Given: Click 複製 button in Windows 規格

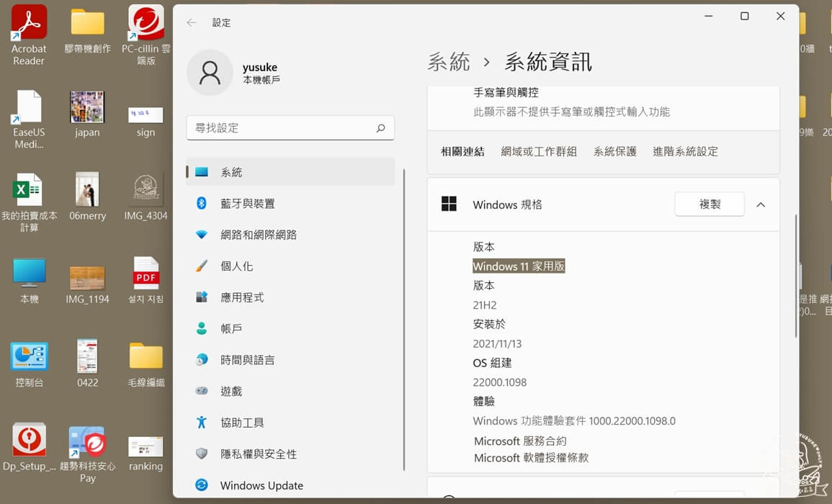Looking at the screenshot, I should click(709, 204).
